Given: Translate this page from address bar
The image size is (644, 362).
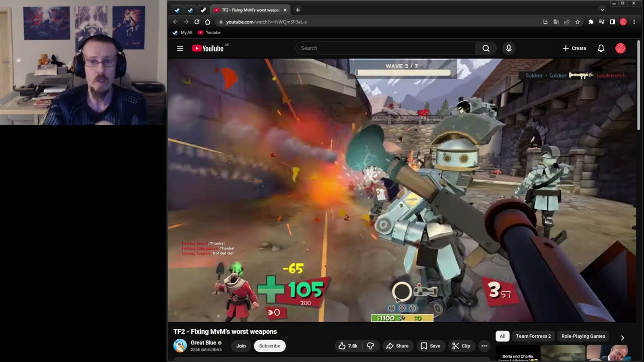Looking at the screenshot, I should [556, 22].
